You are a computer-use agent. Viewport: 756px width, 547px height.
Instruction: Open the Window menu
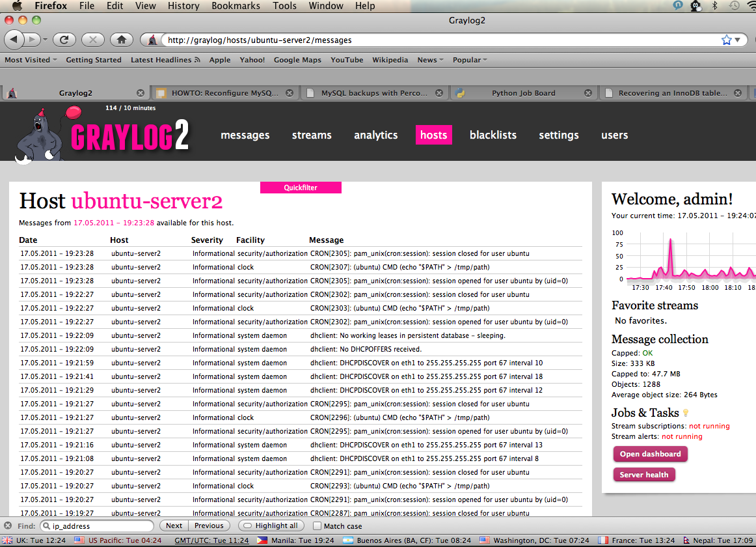pos(326,6)
